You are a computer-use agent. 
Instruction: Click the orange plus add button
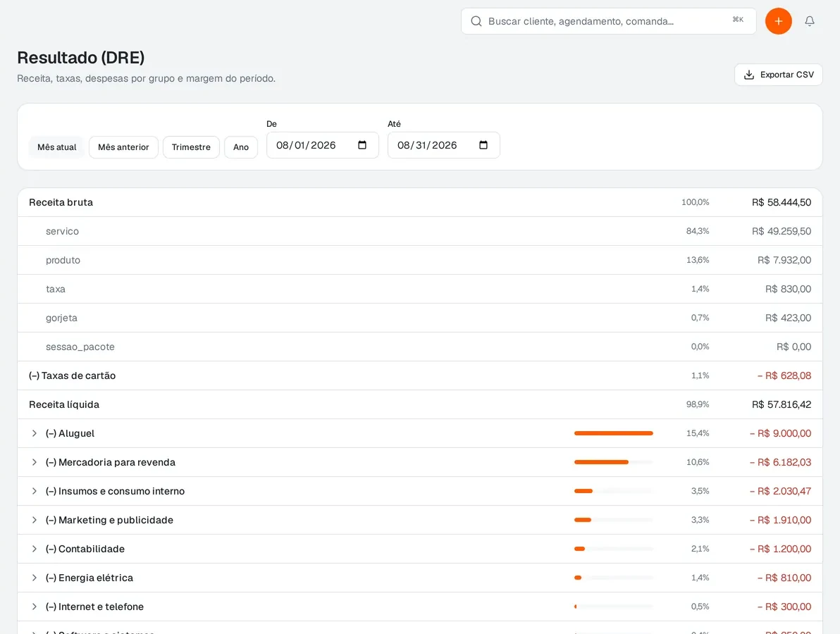[x=779, y=21]
